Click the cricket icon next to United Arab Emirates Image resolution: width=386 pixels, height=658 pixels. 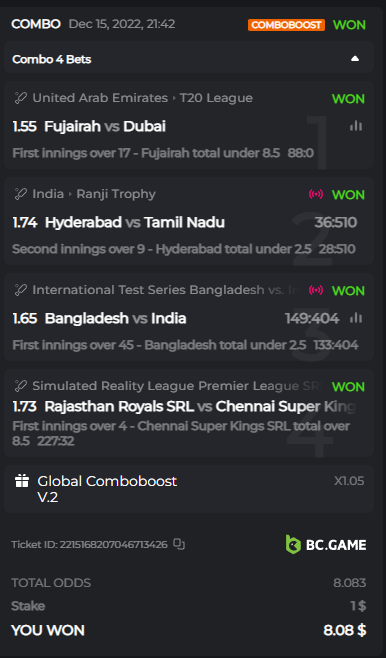pos(21,98)
